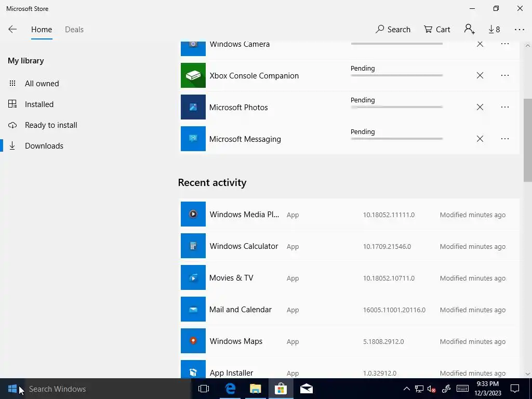Click the Windows Maps app icon
The image size is (532, 399).
pos(193,341)
